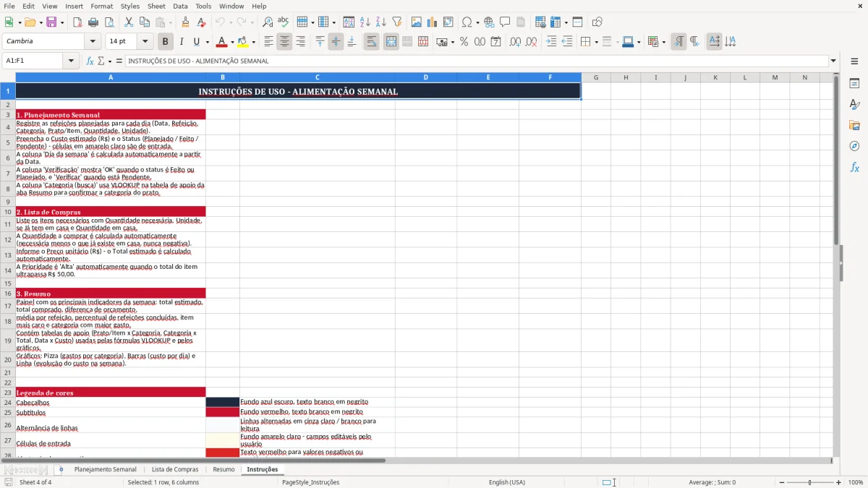Click the Print icon
This screenshot has height=488, width=868.
[93, 22]
